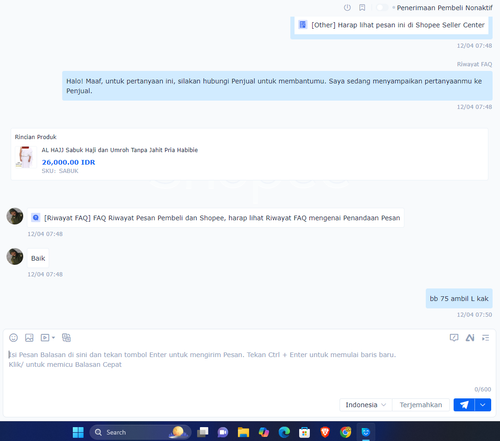This screenshot has width=500, height=441.
Task: Open Google Chrome from the taskbar
Action: (x=346, y=432)
